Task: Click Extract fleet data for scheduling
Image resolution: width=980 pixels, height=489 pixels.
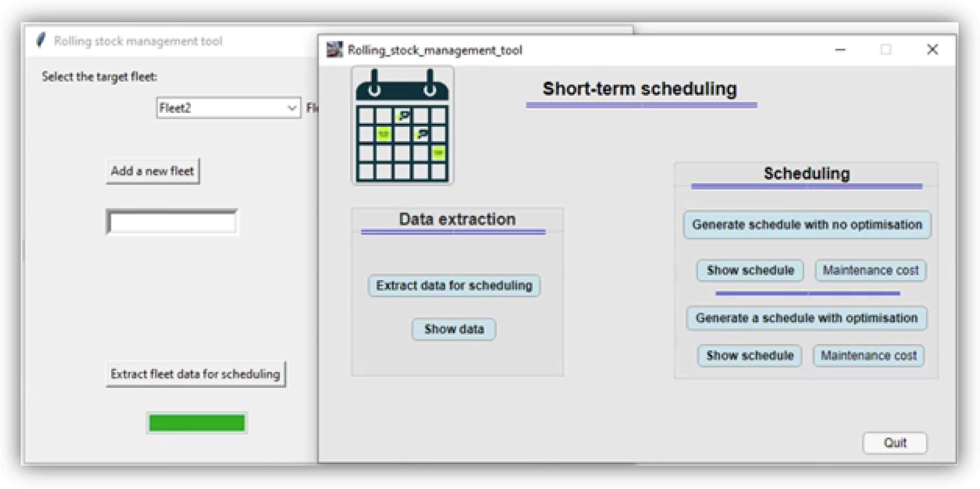Action: coord(195,374)
